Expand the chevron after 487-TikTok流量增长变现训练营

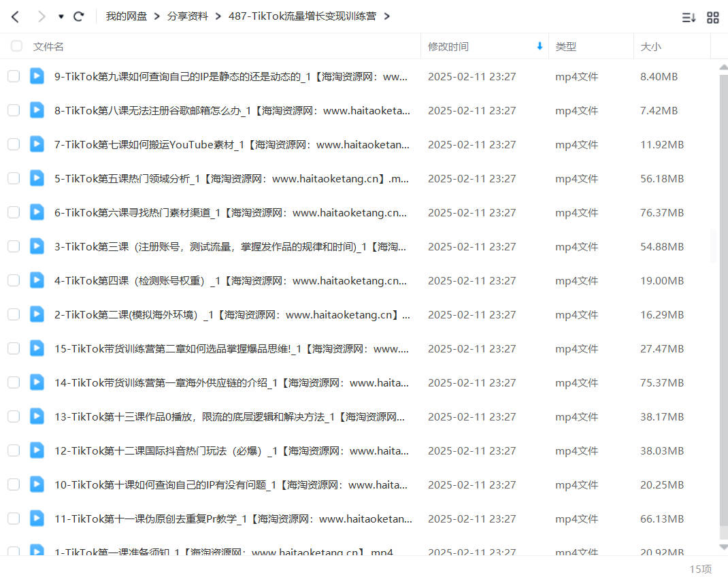click(x=386, y=17)
